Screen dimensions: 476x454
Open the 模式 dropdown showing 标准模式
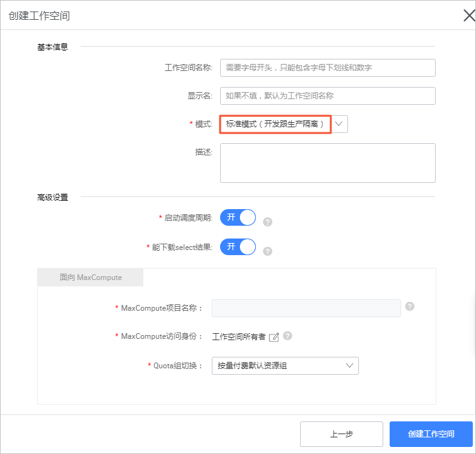point(283,124)
